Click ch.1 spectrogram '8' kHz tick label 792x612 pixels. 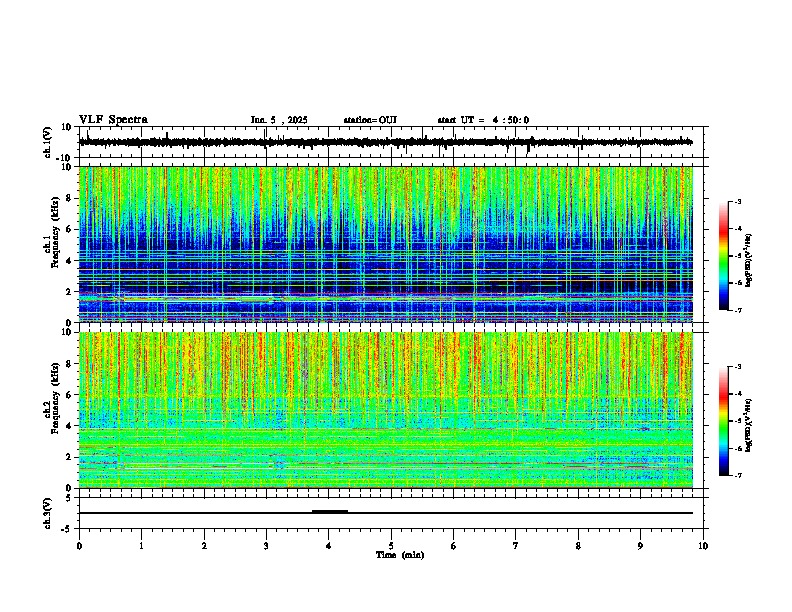(69, 198)
